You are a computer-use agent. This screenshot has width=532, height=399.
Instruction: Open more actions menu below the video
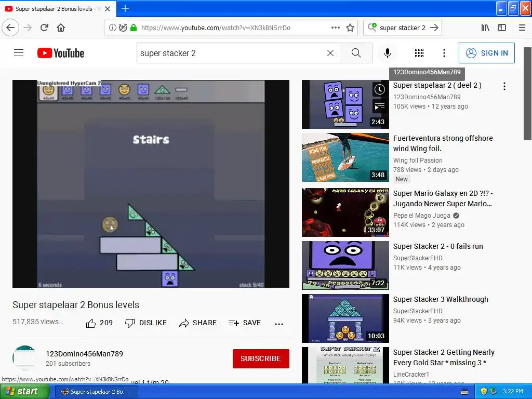pyautogui.click(x=279, y=324)
